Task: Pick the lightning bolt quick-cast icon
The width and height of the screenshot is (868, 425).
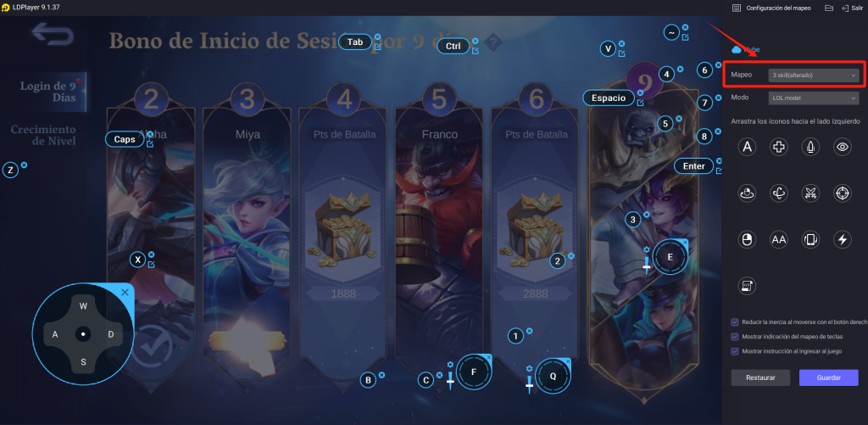Action: tap(843, 240)
